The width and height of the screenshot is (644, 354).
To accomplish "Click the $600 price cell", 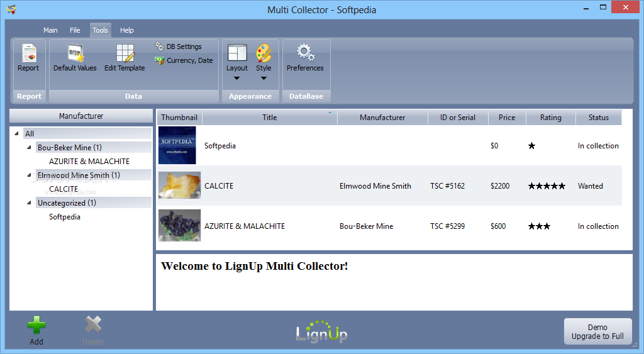I will click(498, 226).
